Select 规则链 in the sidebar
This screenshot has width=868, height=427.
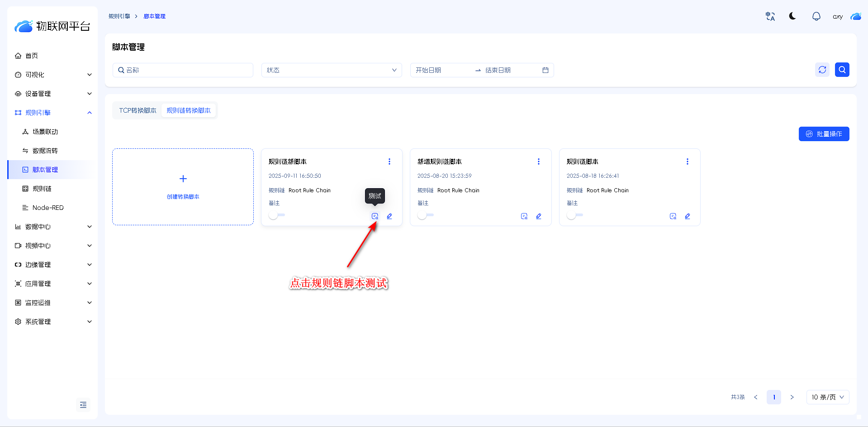[x=42, y=189]
